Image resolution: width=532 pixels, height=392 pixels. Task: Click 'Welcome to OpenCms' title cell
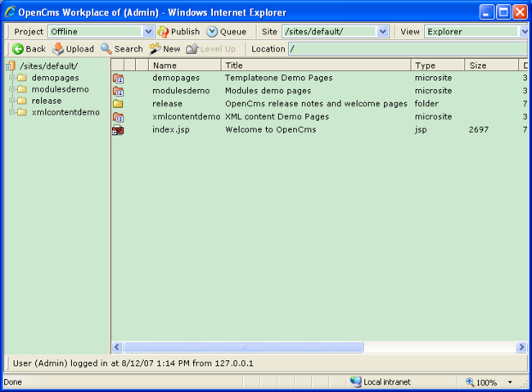[271, 129]
